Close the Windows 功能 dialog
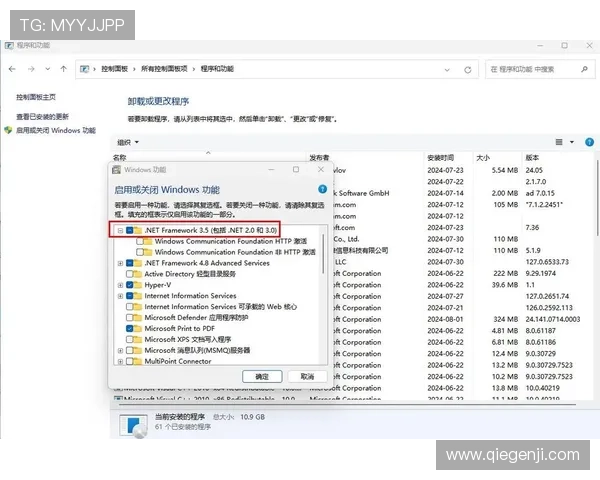This screenshot has width=600, height=480. point(321,170)
